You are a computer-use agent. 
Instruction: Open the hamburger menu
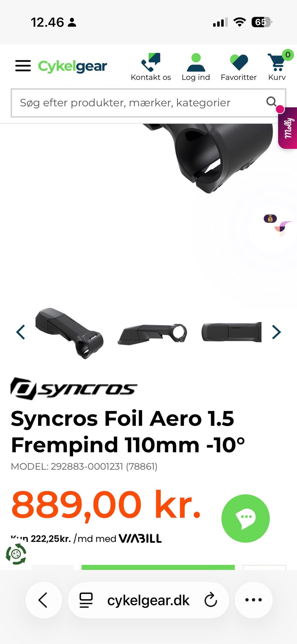(23, 66)
